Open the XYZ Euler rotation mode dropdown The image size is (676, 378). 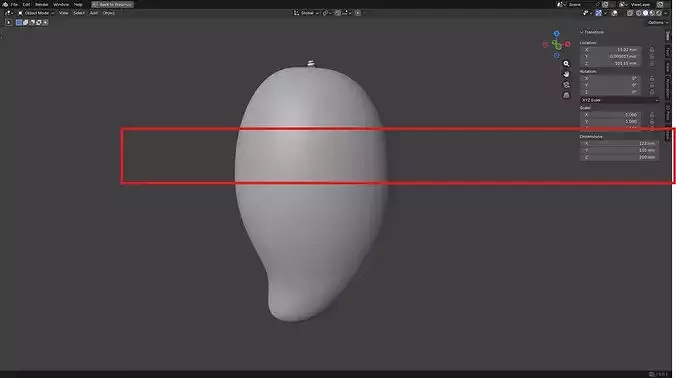(620, 100)
